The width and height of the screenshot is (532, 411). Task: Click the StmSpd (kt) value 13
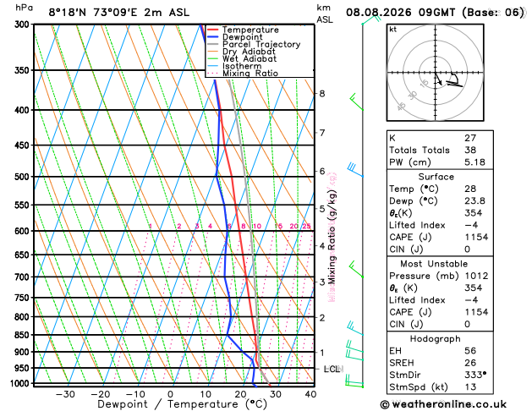470,387
